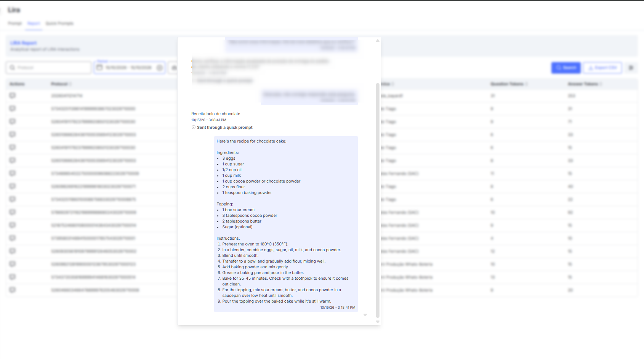
Task: Open the column settings icon beside Export CSV
Action: point(631,68)
